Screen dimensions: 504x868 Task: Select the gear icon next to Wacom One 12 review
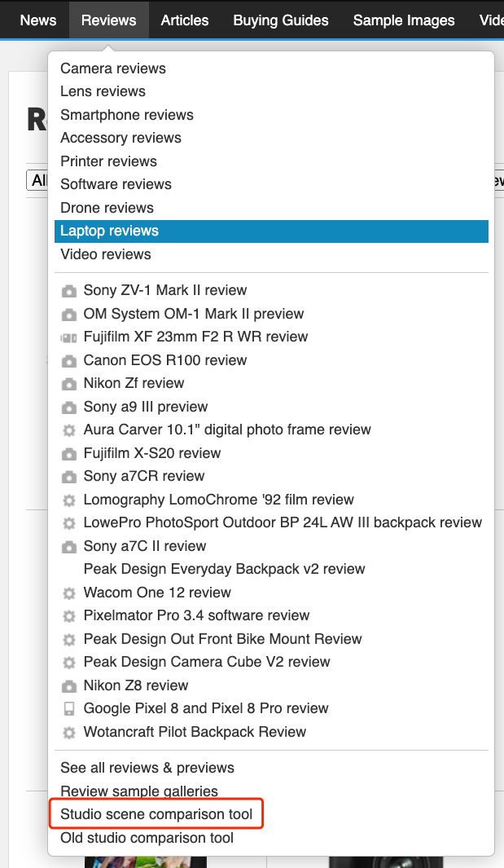point(69,593)
